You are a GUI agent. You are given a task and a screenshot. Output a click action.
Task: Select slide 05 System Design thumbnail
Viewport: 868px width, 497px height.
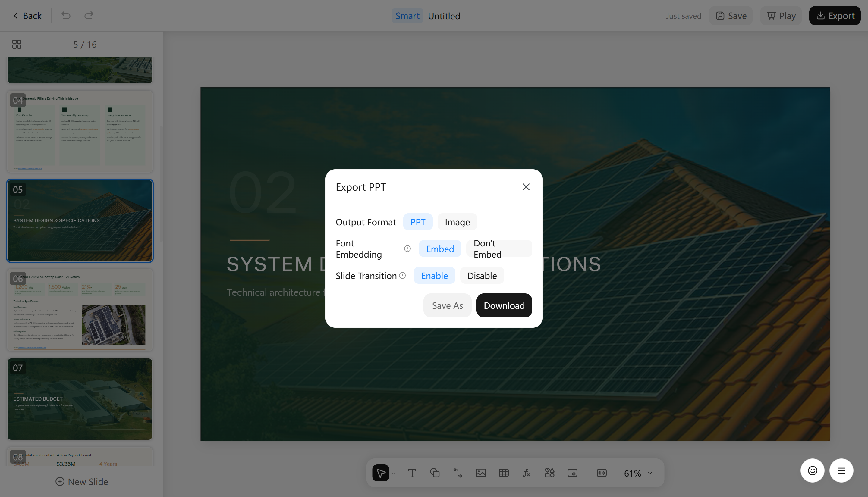(80, 221)
